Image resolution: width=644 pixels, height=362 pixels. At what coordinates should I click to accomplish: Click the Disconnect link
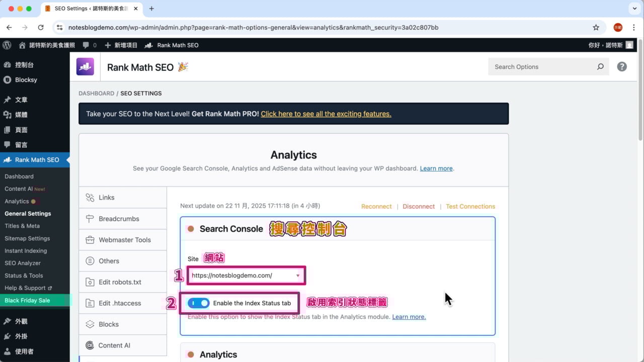point(419,207)
